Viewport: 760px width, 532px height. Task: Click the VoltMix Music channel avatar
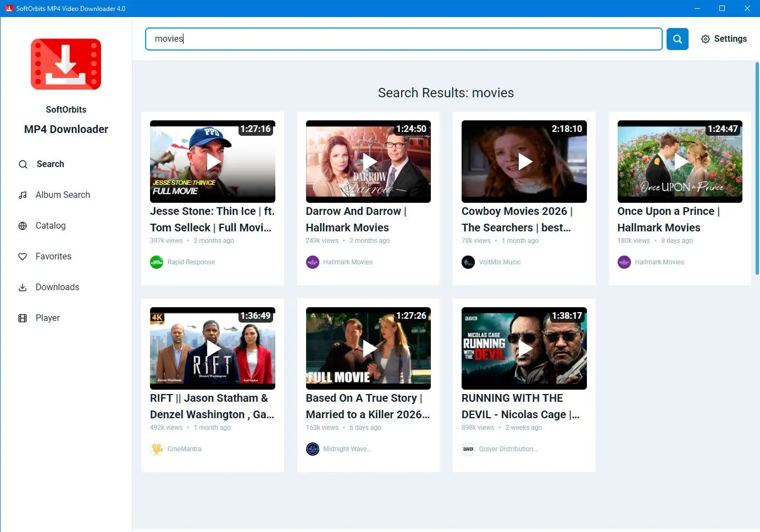468,262
